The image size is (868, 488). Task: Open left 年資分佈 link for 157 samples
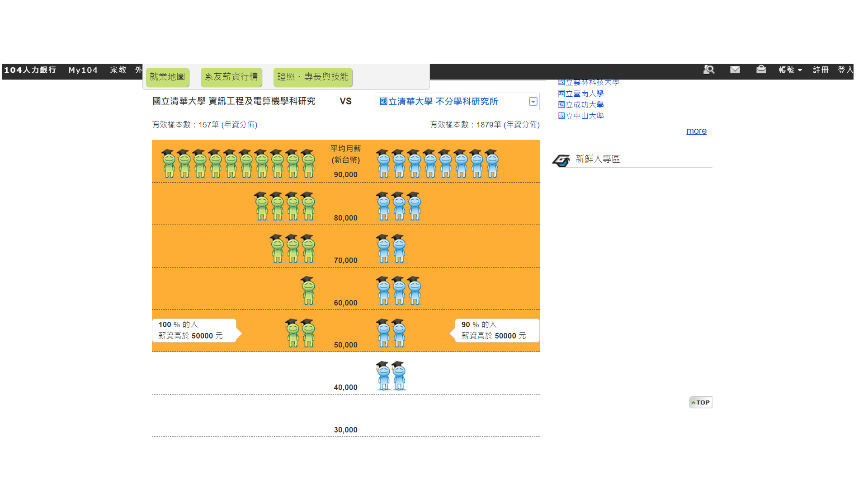click(x=239, y=125)
